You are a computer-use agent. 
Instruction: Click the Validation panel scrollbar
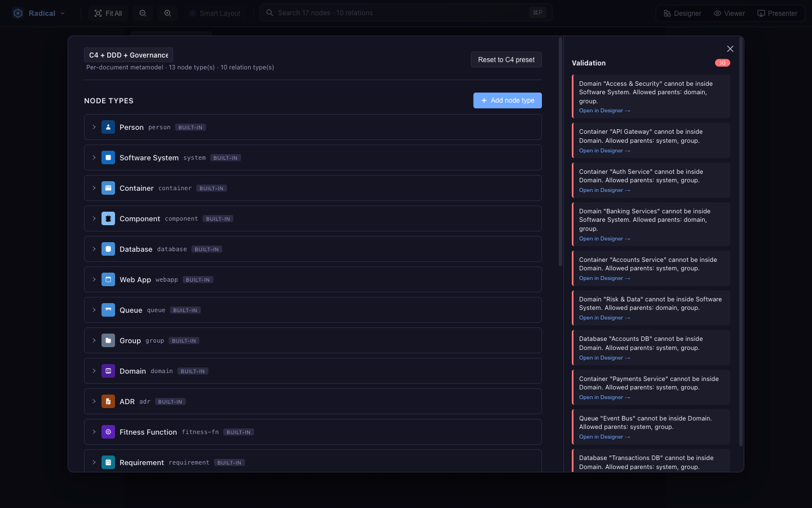[x=741, y=242]
